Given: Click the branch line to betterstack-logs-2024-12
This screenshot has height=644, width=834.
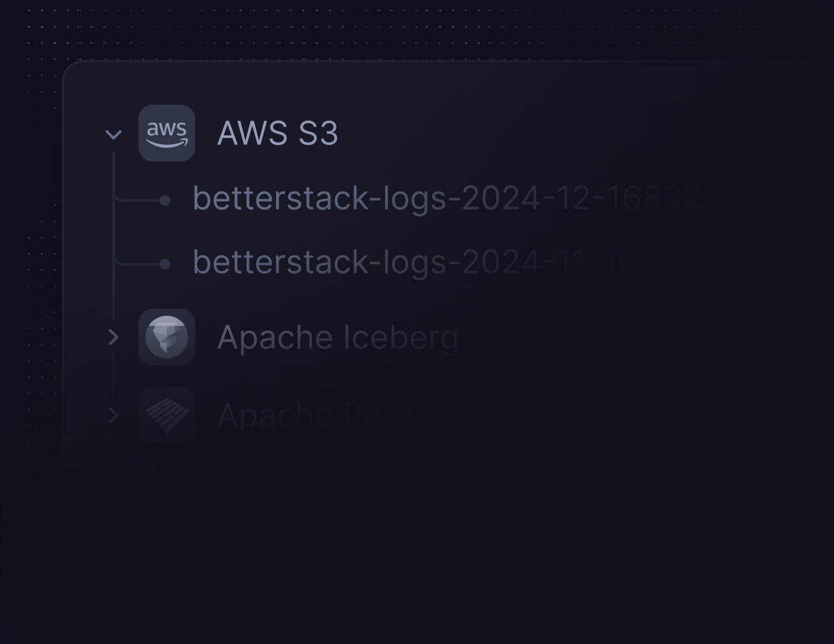Looking at the screenshot, I should (137, 201).
